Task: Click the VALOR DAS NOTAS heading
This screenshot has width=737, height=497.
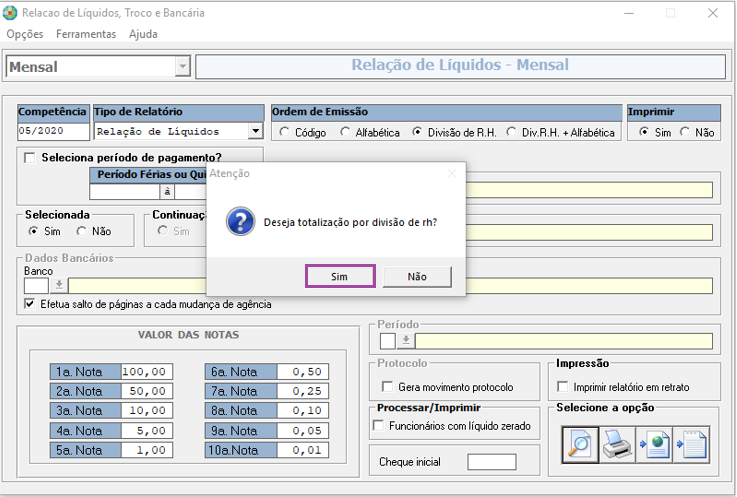Action: click(188, 335)
